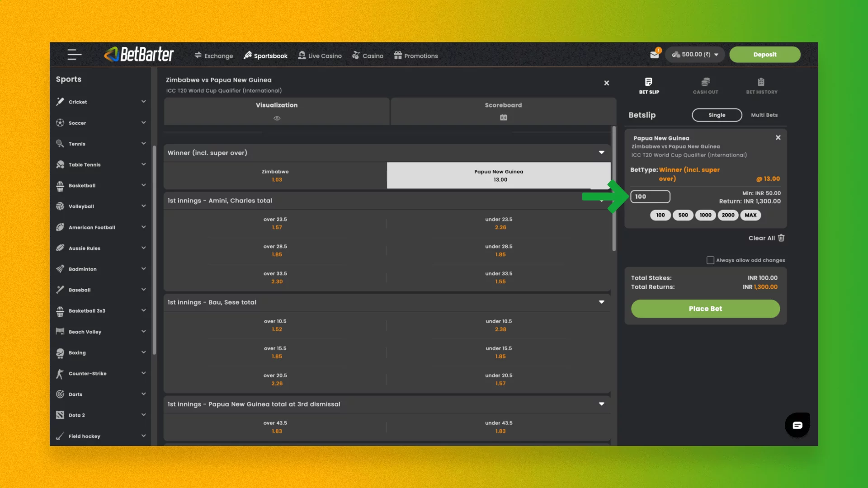Screen dimensions: 868x488
Task: Pick Amini, Charles over 23.5 at 1.57
Action: point(275,223)
